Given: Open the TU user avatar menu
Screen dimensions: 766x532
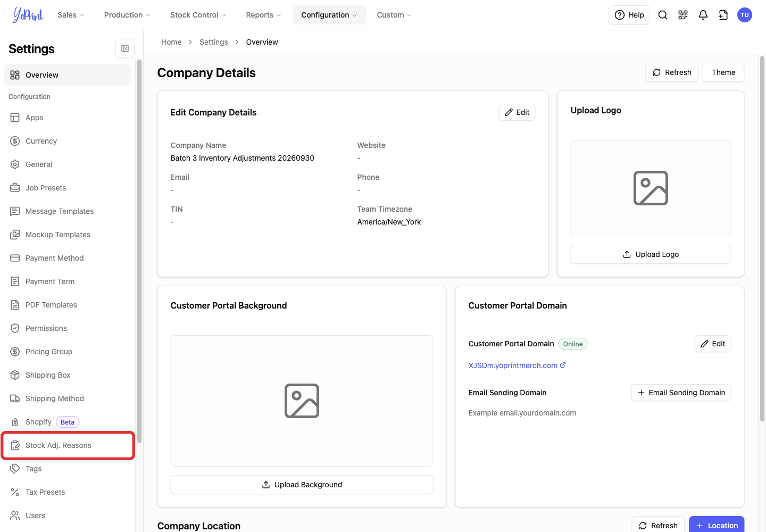Looking at the screenshot, I should [x=745, y=15].
